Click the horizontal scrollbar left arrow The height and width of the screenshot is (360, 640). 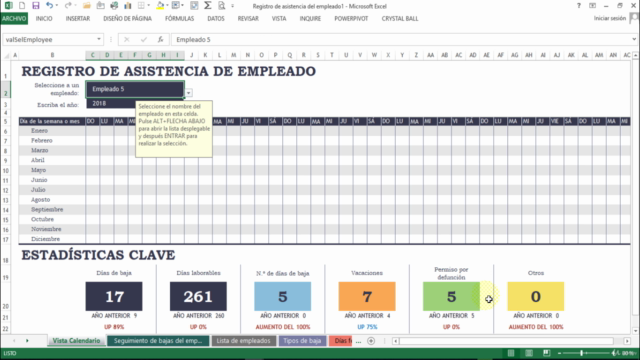[396, 341]
